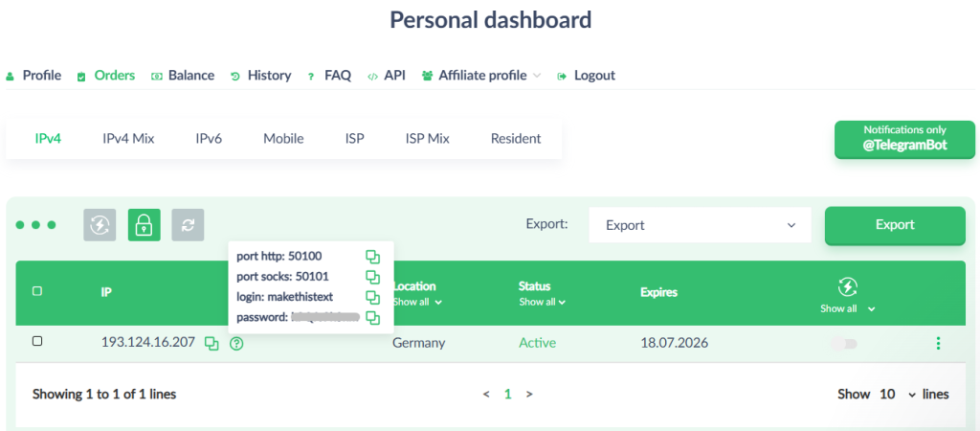Click the Showing 1 to 1 of 1 lines text
Image resolution: width=980 pixels, height=431 pixels.
[104, 394]
